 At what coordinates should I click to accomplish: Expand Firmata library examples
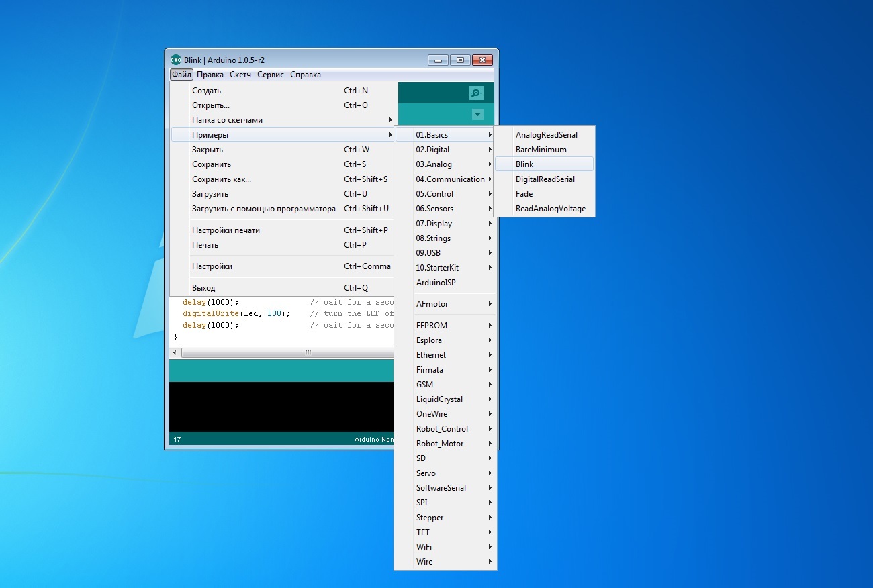445,370
